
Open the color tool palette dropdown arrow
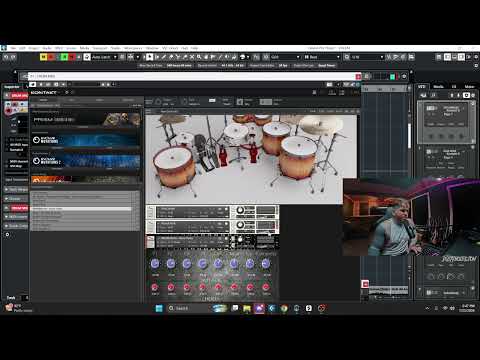point(248,57)
